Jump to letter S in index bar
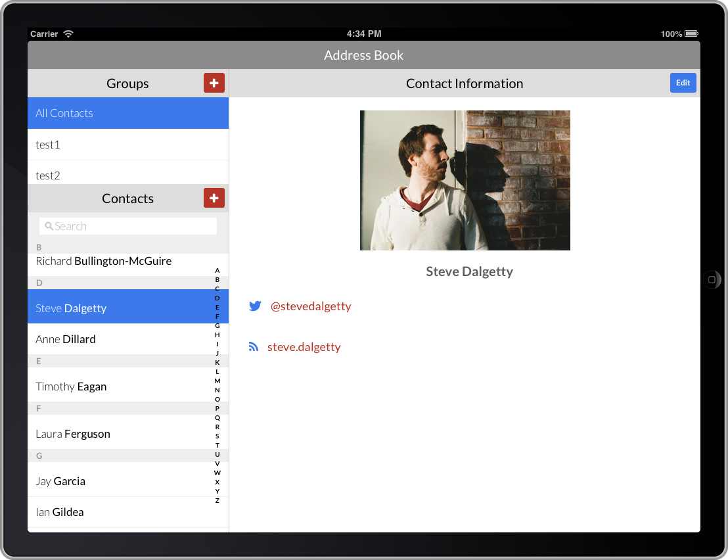Screen dimensions: 728x560 tap(217, 436)
